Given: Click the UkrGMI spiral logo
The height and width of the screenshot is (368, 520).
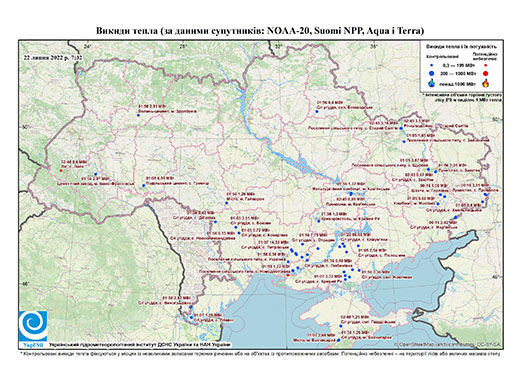Looking at the screenshot, I should click(x=33, y=325).
